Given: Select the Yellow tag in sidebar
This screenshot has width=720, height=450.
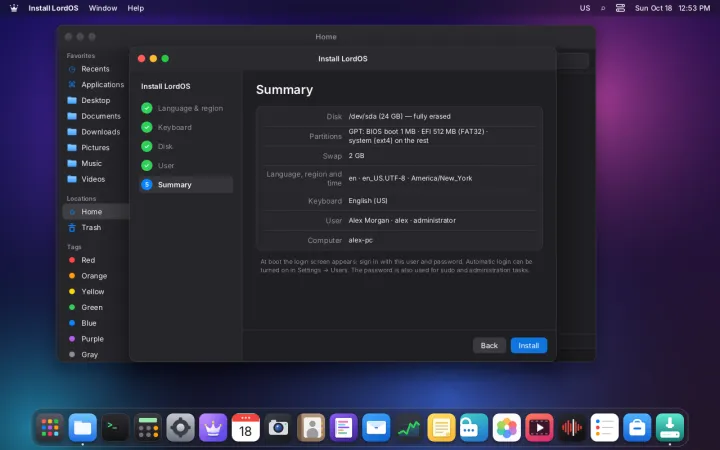Looking at the screenshot, I should click(x=95, y=292).
